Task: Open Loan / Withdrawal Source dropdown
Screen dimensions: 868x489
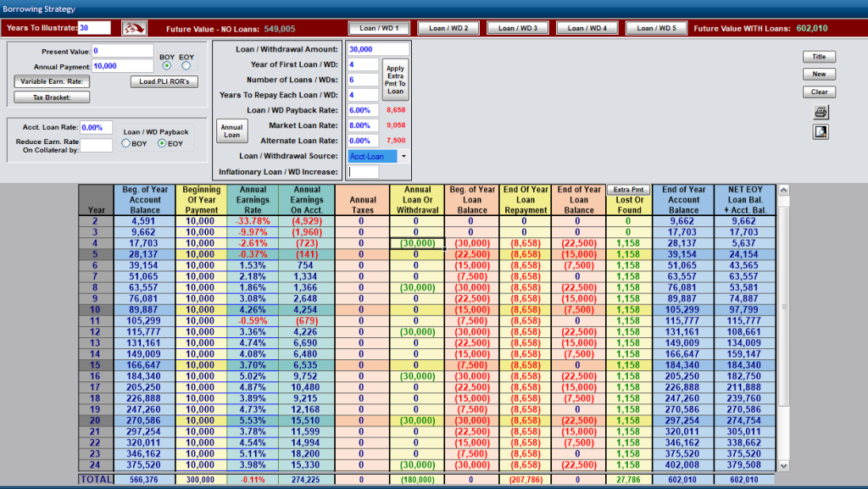Action: [403, 157]
